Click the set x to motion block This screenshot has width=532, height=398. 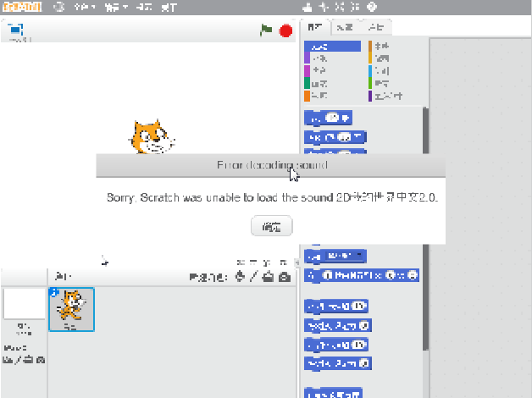point(338,326)
